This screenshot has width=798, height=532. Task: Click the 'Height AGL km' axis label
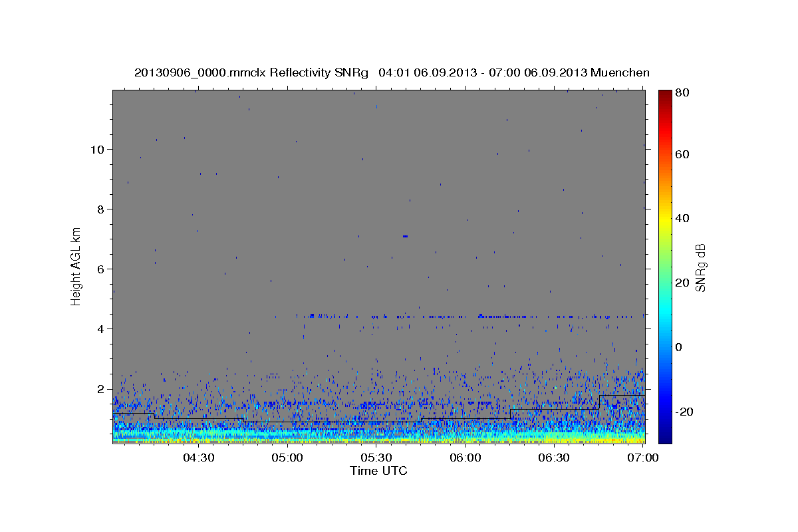tap(76, 266)
